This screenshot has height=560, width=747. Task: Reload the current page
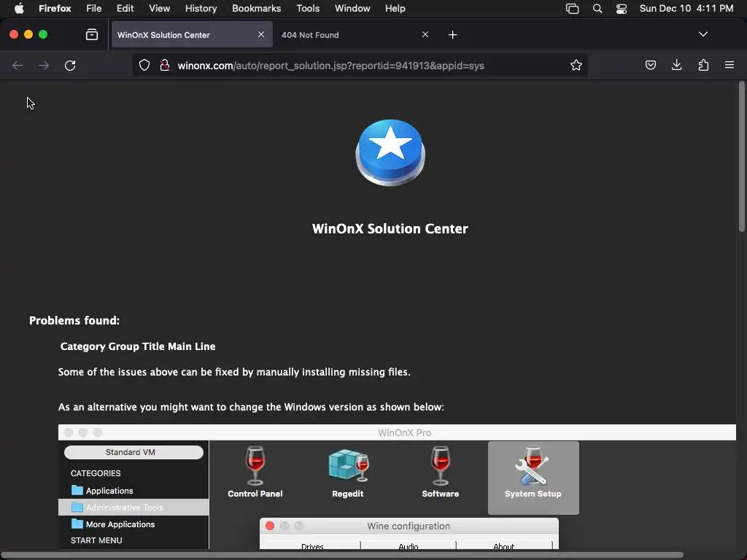70,65
